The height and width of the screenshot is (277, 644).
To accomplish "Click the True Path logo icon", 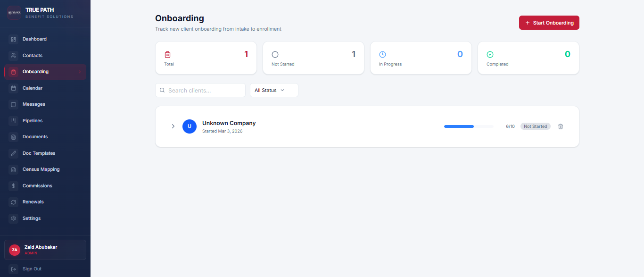I will coord(14,13).
